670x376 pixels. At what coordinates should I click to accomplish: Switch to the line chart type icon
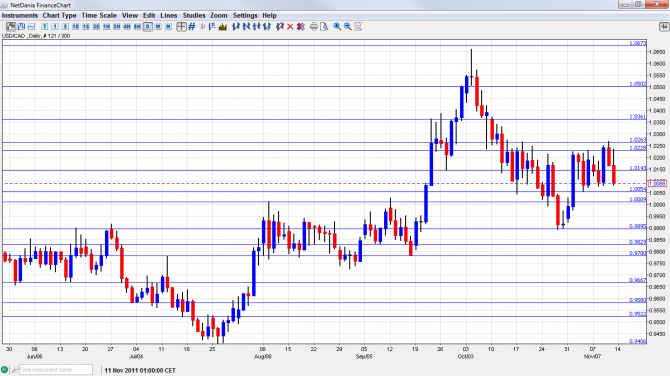point(31,26)
